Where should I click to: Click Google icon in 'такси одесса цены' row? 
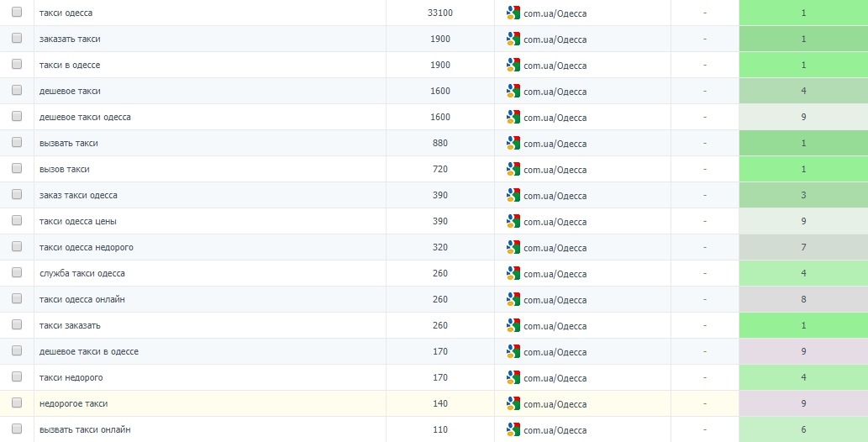pos(513,221)
